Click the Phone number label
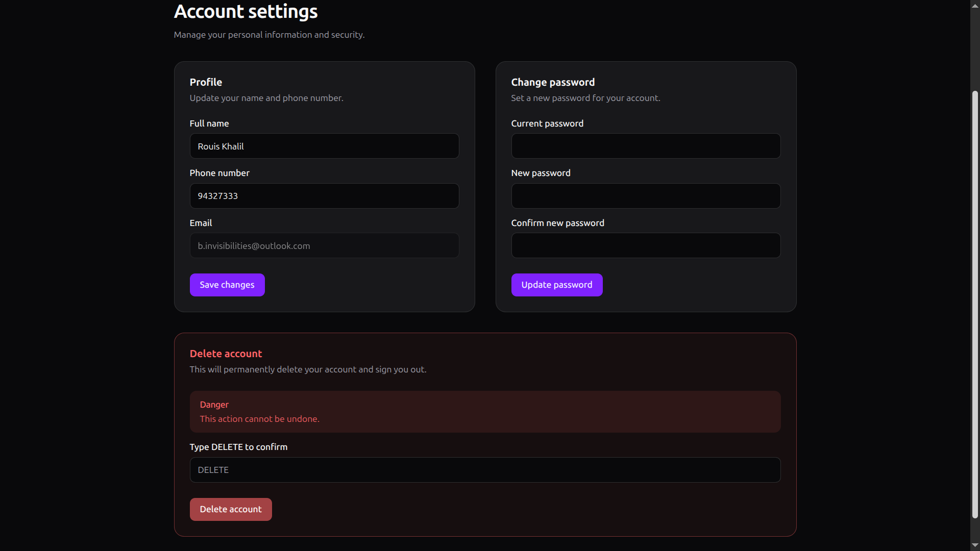 (219, 173)
